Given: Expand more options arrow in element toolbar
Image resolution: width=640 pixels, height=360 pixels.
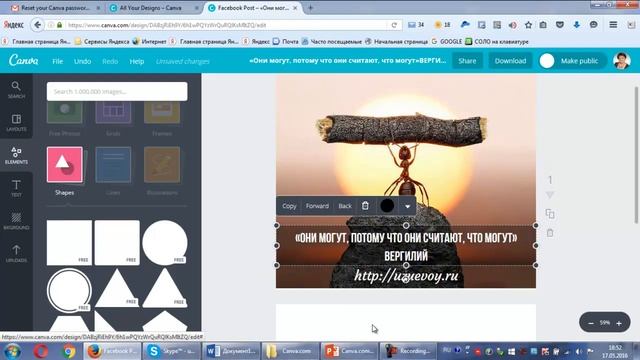Looking at the screenshot, I should (x=407, y=206).
